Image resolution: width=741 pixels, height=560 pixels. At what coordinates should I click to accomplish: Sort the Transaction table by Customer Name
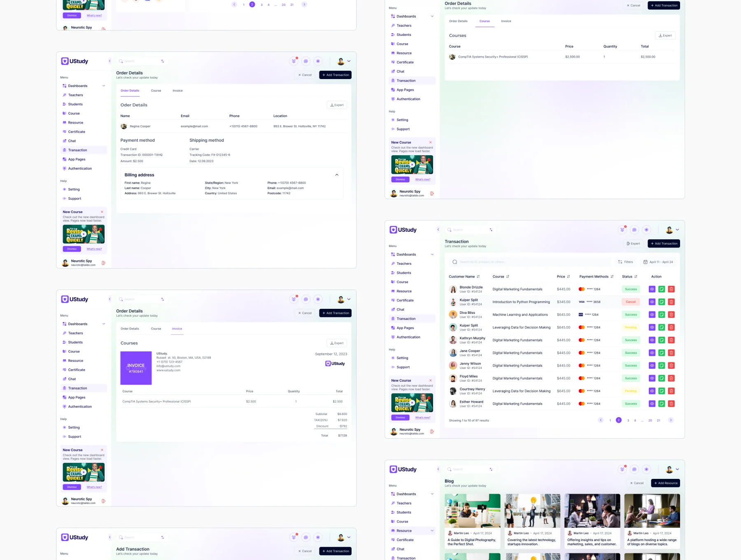(478, 277)
